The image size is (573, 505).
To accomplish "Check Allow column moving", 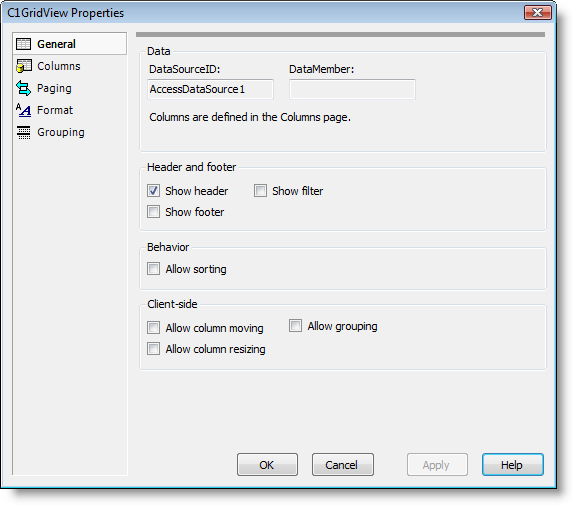I will click(153, 327).
